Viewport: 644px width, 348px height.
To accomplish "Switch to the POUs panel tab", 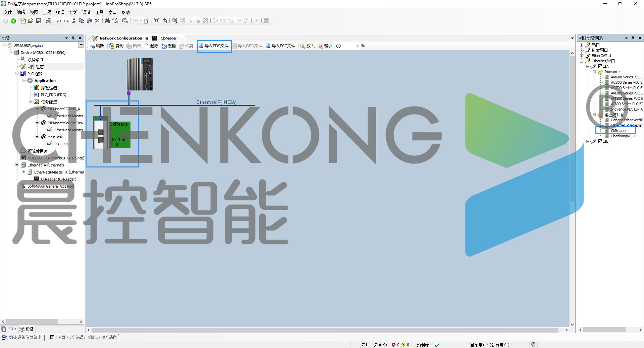I will (9, 329).
